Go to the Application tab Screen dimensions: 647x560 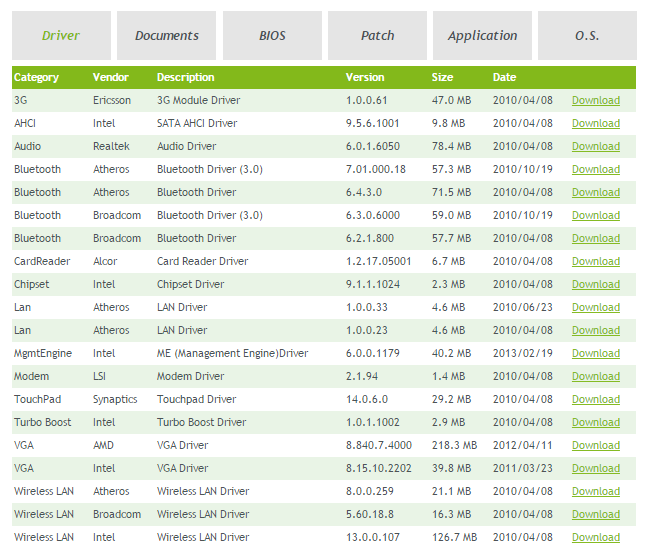tap(482, 35)
